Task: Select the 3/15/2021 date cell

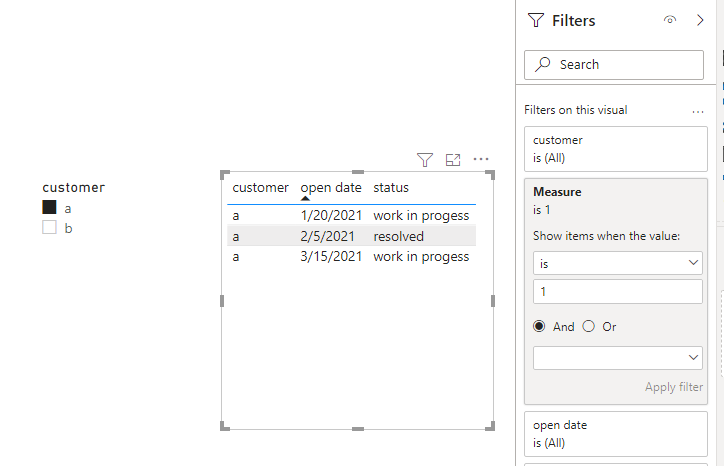Action: pyautogui.click(x=331, y=256)
